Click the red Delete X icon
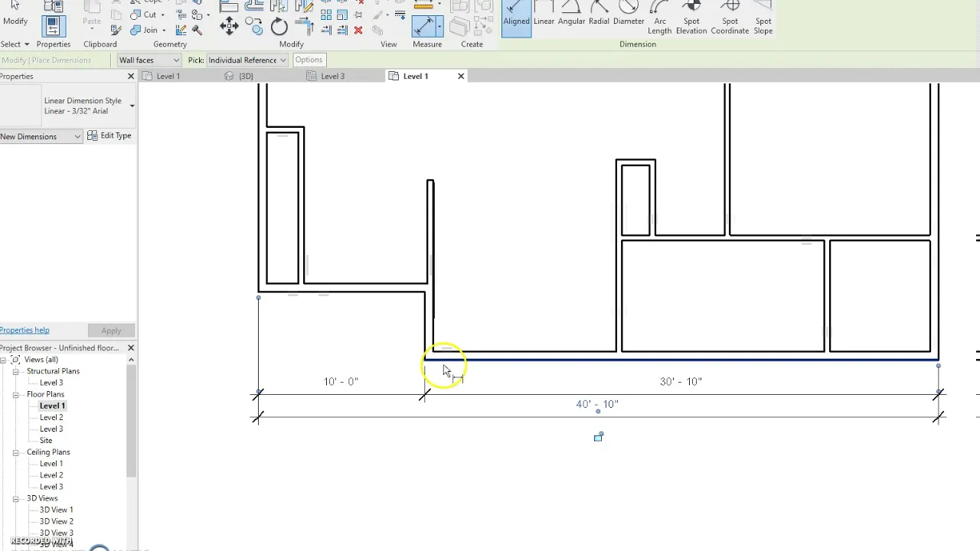The image size is (980, 551). point(358,30)
